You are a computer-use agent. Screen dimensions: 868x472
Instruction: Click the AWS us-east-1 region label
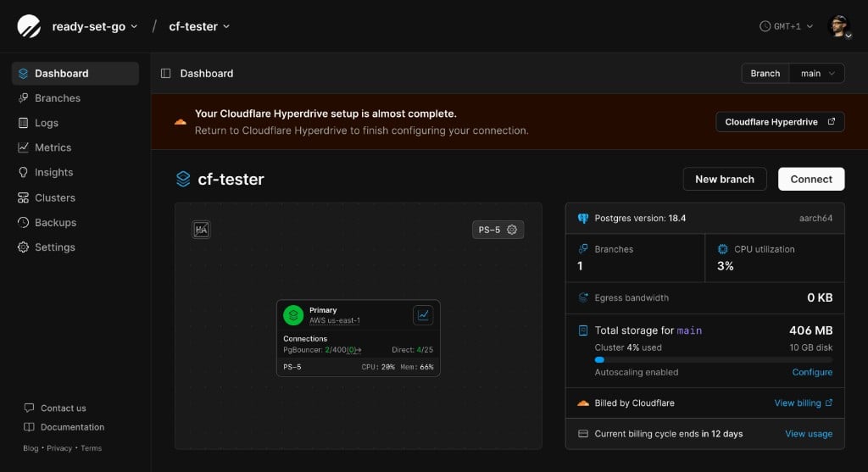[334, 320]
